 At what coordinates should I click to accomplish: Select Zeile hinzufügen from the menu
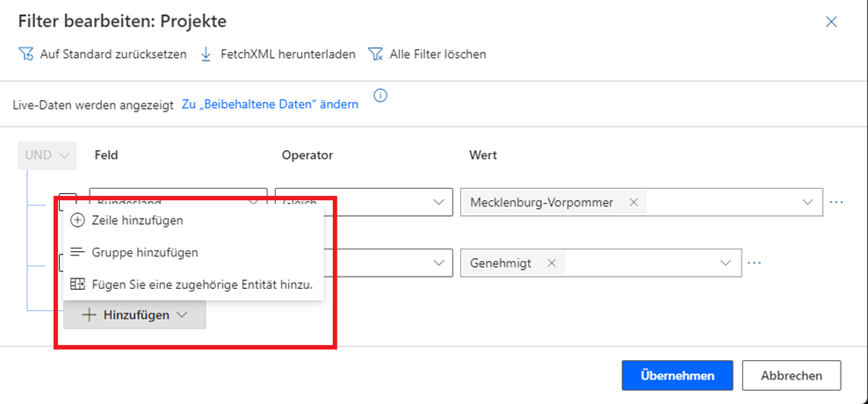pyautogui.click(x=137, y=220)
